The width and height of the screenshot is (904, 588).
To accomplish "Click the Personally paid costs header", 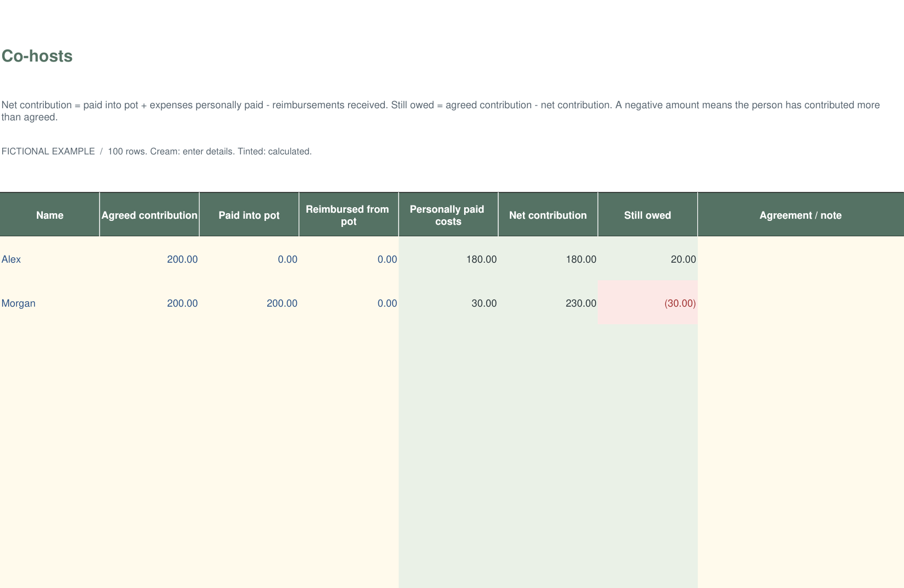I will [x=448, y=215].
